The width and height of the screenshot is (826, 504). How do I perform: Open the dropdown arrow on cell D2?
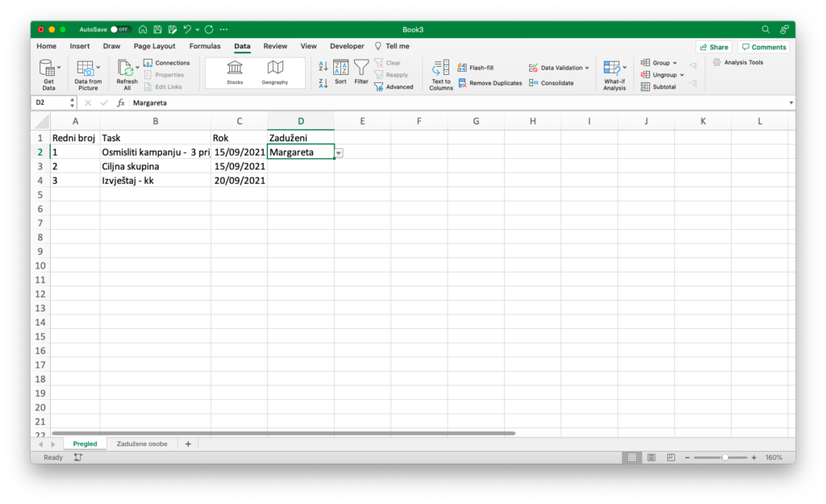pyautogui.click(x=339, y=152)
